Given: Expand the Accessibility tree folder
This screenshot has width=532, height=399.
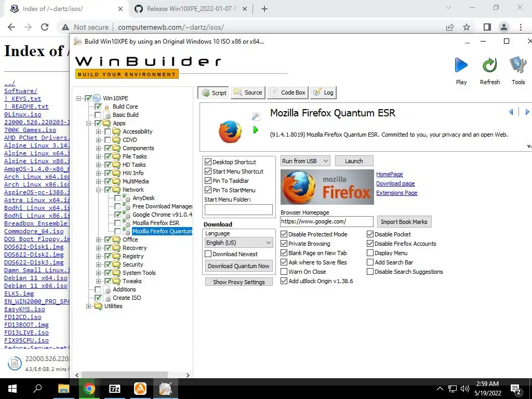Looking at the screenshot, I should click(98, 131).
